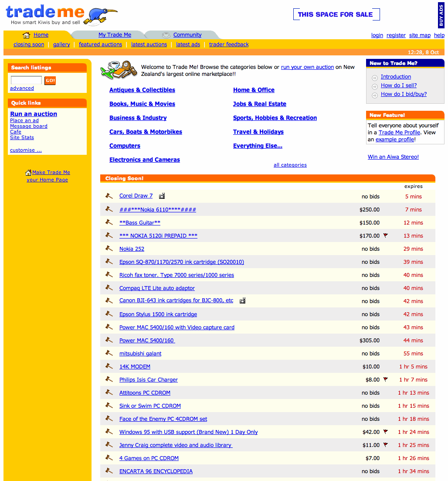Open the Message board link
Viewport: 448px width, 481px height.
click(x=28, y=126)
